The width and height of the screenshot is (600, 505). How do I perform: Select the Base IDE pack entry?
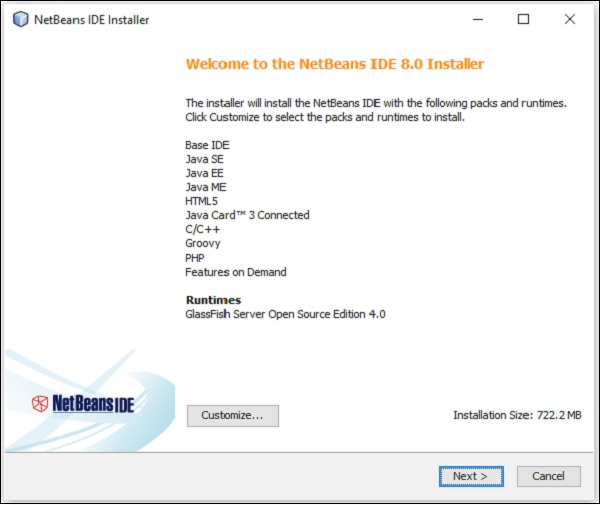(x=207, y=145)
